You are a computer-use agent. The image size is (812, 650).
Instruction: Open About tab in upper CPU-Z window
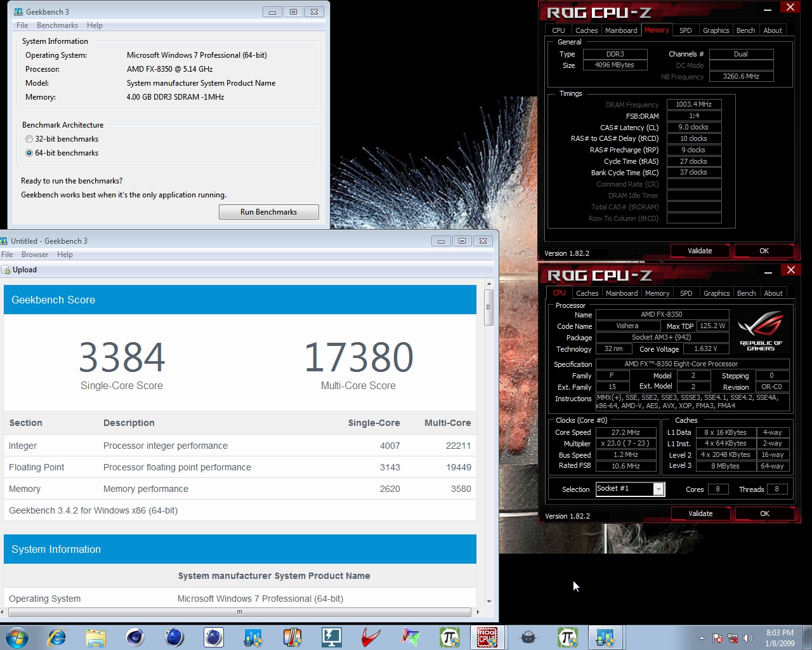coord(773,30)
